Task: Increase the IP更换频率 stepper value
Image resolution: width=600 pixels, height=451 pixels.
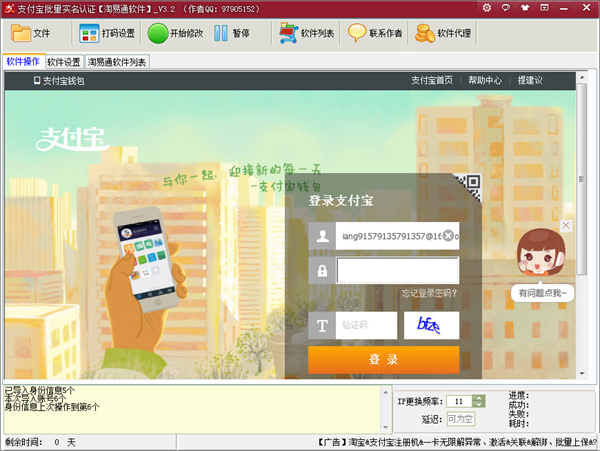Action: click(479, 398)
